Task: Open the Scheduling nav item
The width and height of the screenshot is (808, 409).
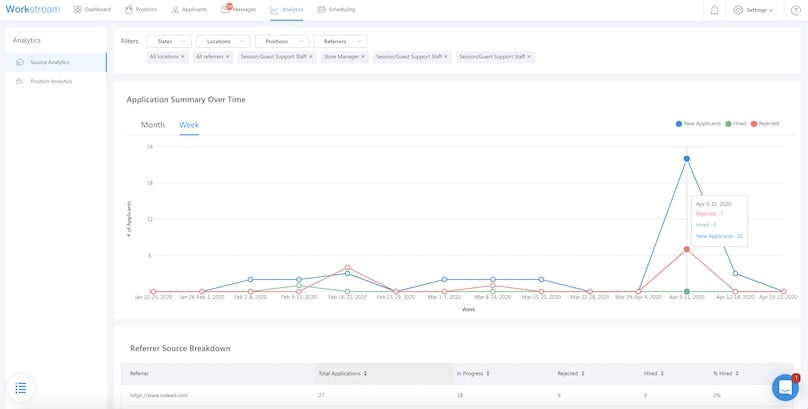Action: point(335,9)
